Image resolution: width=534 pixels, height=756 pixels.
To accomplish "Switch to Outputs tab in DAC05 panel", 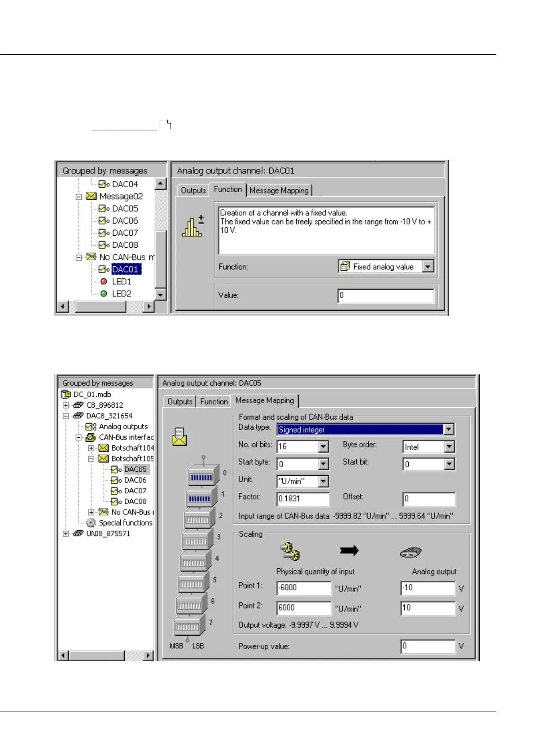I will click(180, 402).
